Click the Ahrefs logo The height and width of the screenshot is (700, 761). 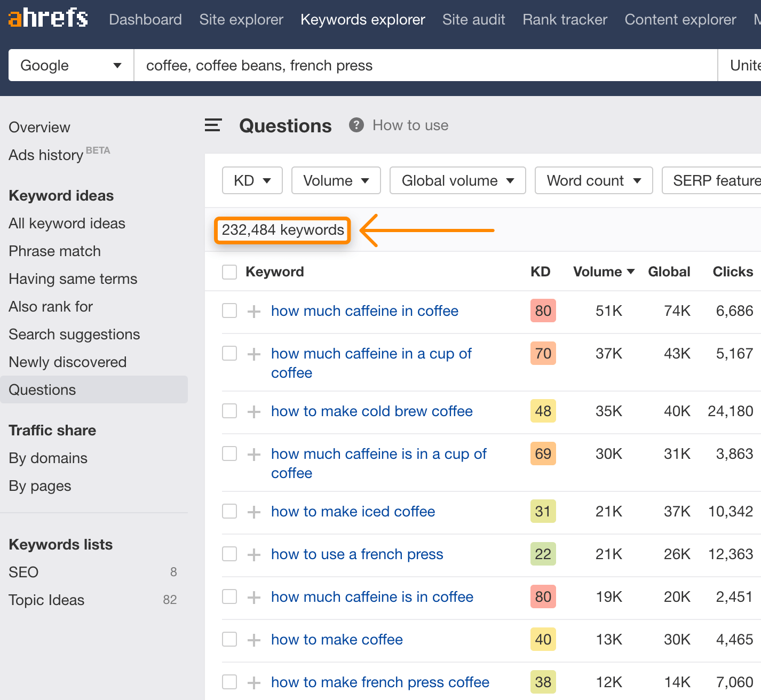pyautogui.click(x=48, y=18)
